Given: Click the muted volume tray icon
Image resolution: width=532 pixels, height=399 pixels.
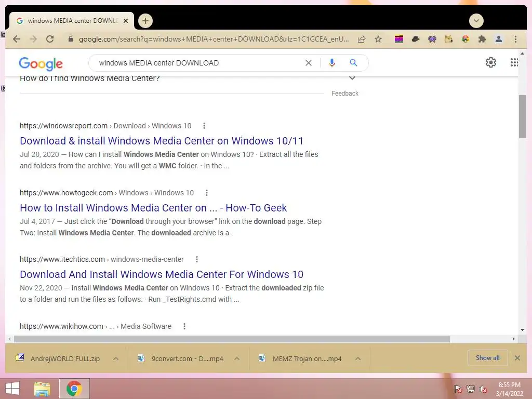Looking at the screenshot, I should pos(483,389).
